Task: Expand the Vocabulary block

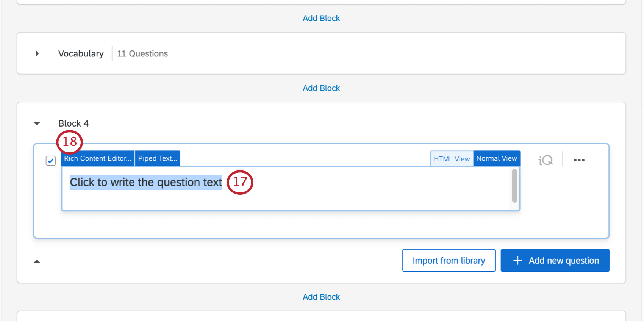Action: tap(37, 53)
